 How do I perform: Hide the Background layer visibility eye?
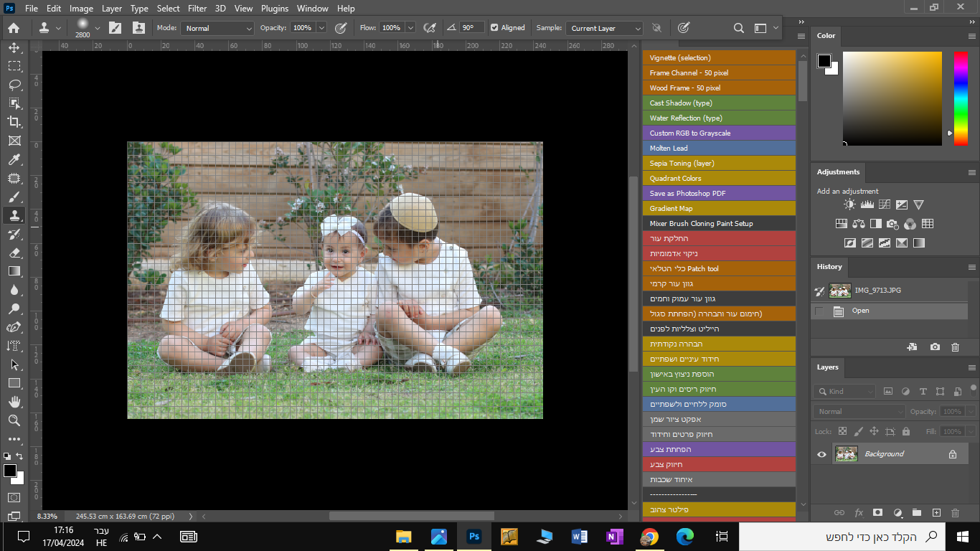[822, 454]
